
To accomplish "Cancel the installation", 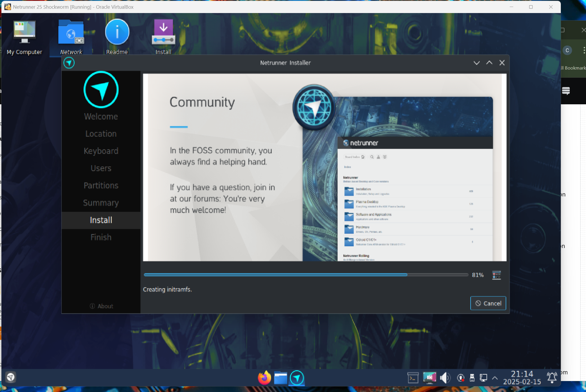I will click(488, 303).
